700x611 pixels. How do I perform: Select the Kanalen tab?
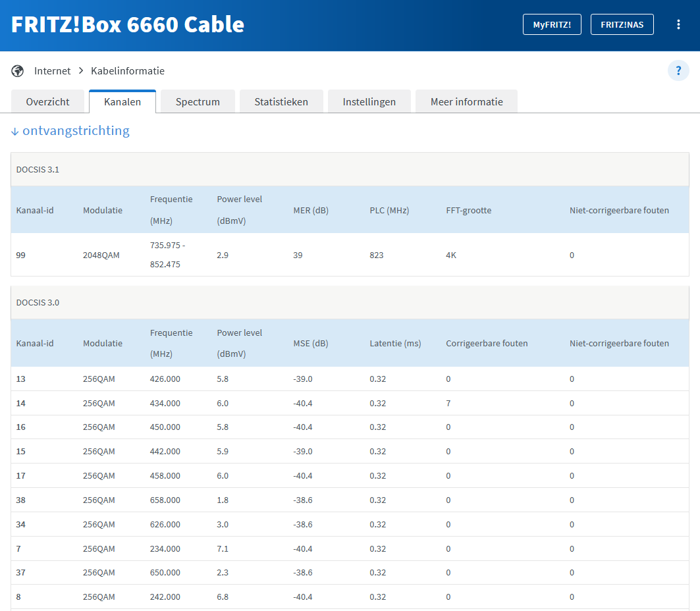122,102
